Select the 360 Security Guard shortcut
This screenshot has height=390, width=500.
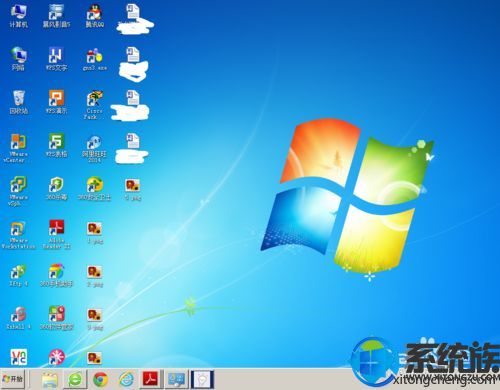pyautogui.click(x=95, y=189)
